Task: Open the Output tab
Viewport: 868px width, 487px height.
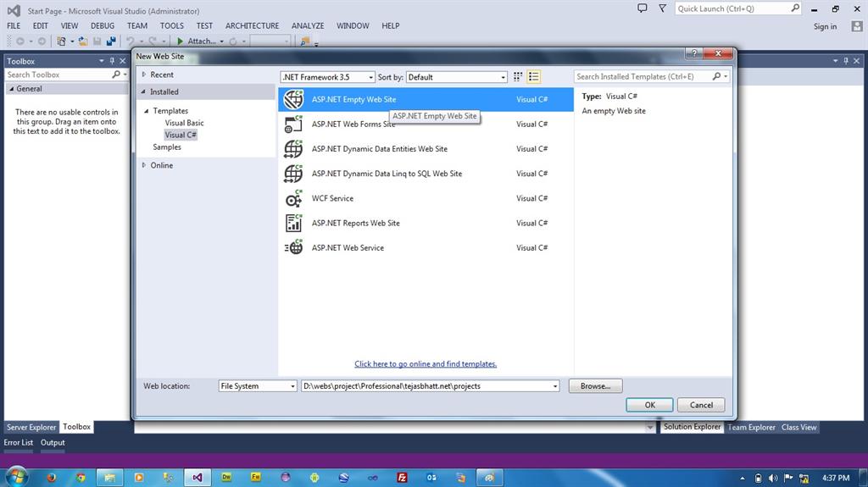Action: coord(53,443)
